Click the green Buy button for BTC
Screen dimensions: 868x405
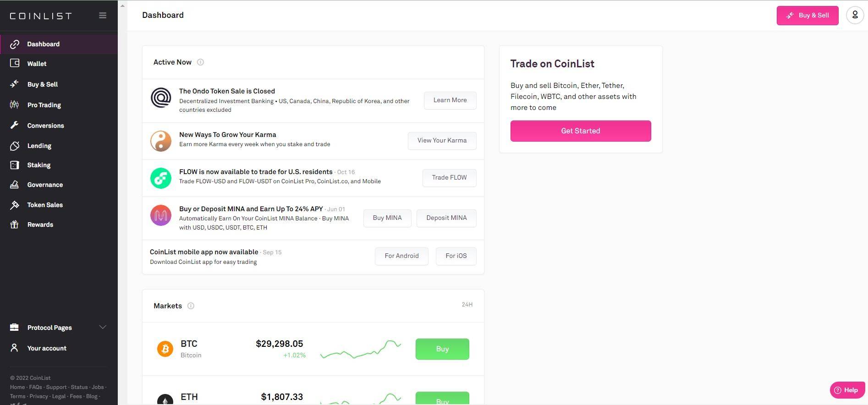442,349
